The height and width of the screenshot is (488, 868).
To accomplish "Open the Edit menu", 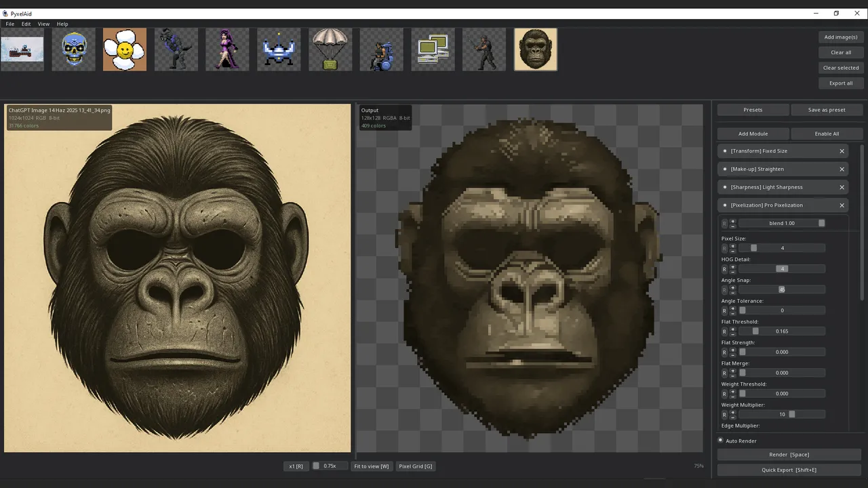I will (26, 24).
